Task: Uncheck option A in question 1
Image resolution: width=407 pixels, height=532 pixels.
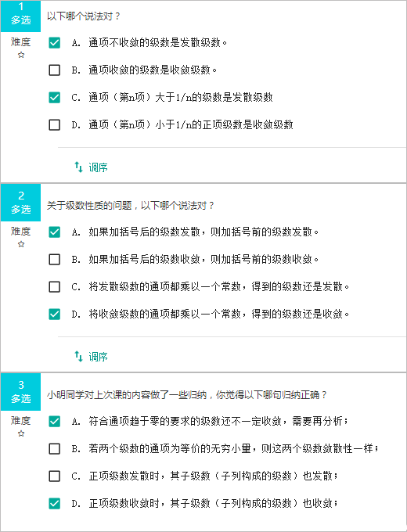Action: tap(55, 43)
